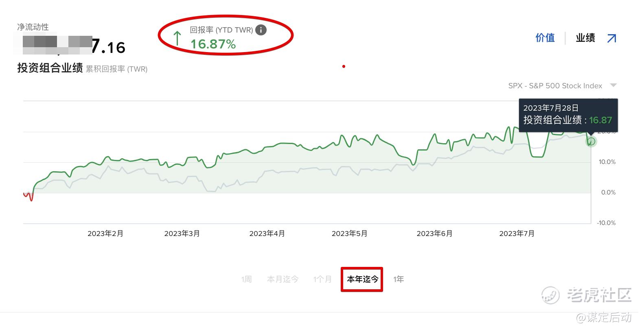Click the 回报率 (YTD TWR) label

point(221,30)
